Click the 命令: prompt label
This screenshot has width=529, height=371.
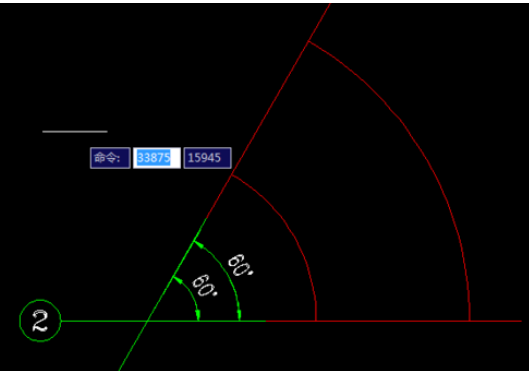pyautogui.click(x=110, y=158)
